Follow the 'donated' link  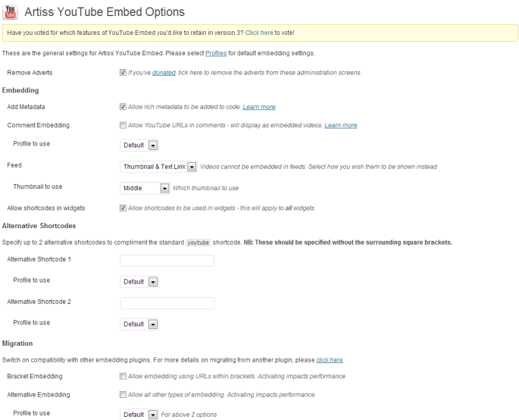pos(164,73)
